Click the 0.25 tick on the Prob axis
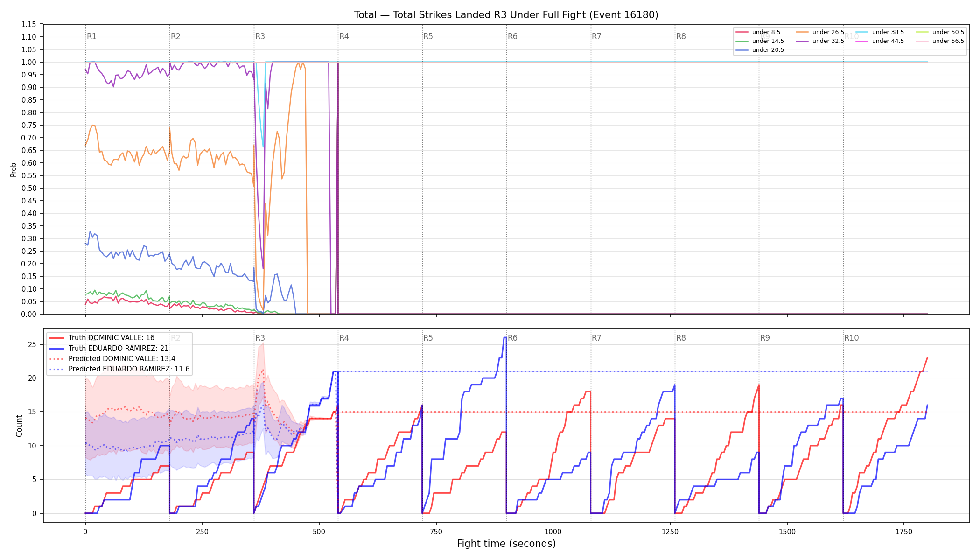 (29, 251)
